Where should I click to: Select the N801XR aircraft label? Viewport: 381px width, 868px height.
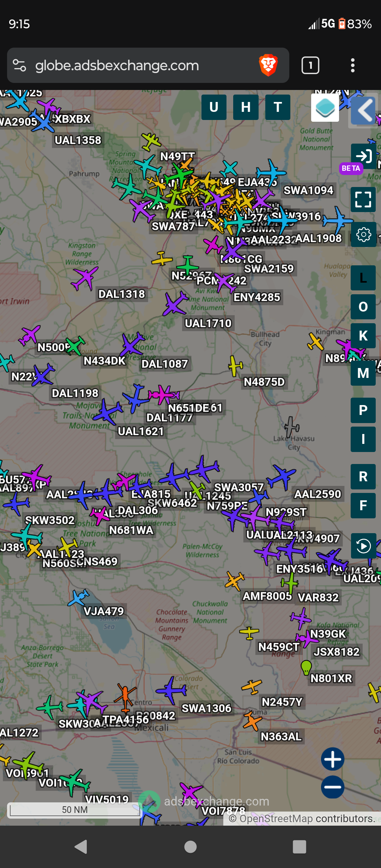tap(331, 678)
